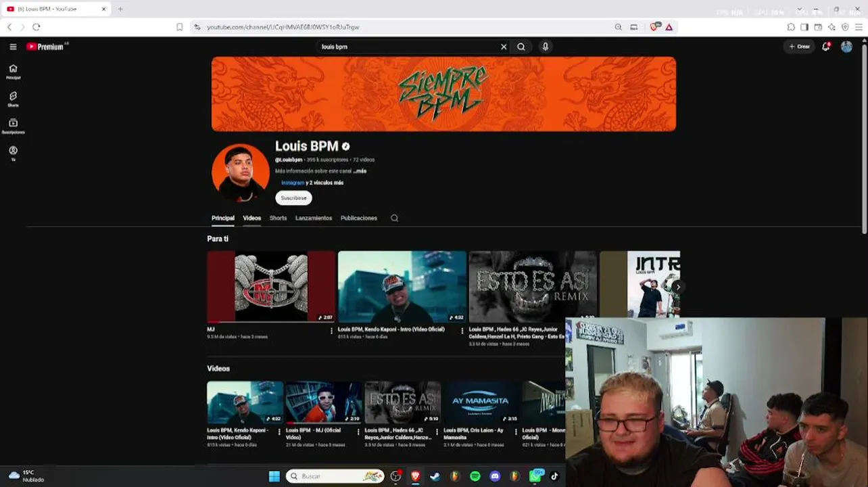The width and height of the screenshot is (868, 487).
Task: Open Discord from the taskbar
Action: 495,476
